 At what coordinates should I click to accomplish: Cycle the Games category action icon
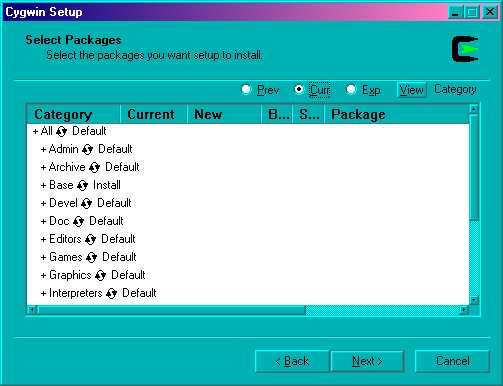coord(92,258)
